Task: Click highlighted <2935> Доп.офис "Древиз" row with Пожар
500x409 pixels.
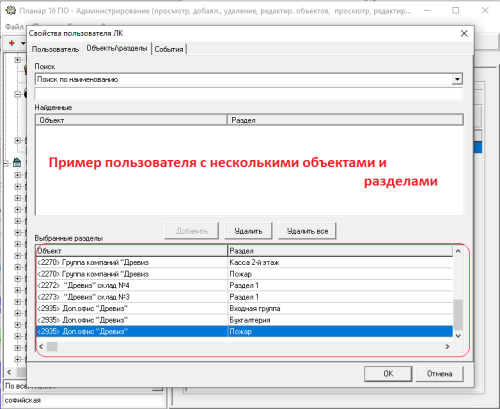Action: tap(244, 331)
